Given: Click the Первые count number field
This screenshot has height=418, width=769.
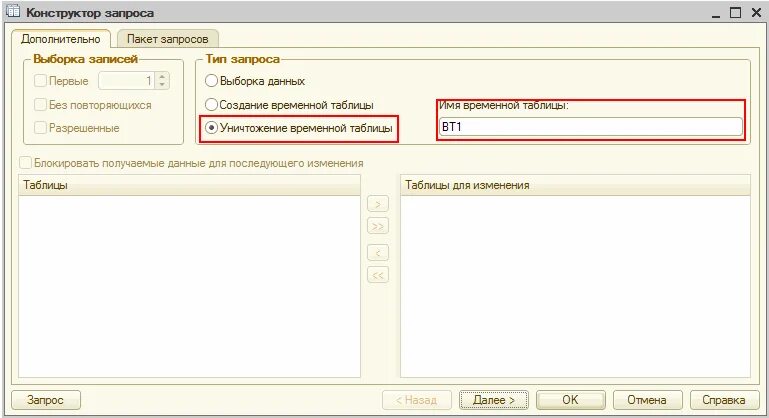Looking at the screenshot, I should 127,80.
